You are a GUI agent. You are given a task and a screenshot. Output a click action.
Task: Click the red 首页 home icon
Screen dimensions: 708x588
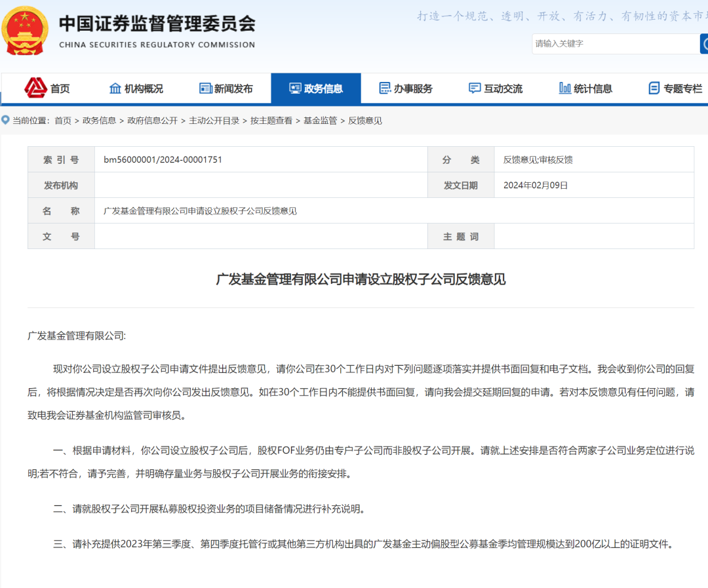35,88
